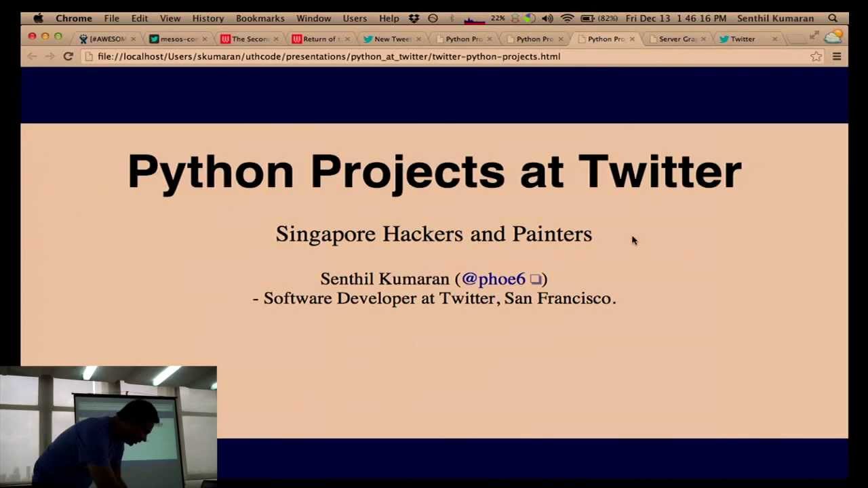868x488 pixels.
Task: Go back with the browser back arrow
Action: point(31,56)
